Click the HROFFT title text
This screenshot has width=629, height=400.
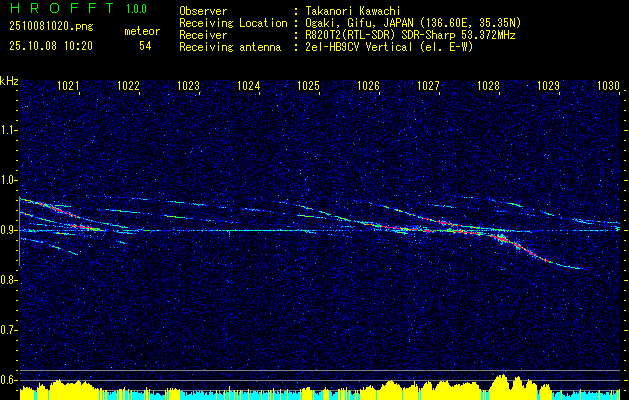pyautogui.click(x=62, y=8)
